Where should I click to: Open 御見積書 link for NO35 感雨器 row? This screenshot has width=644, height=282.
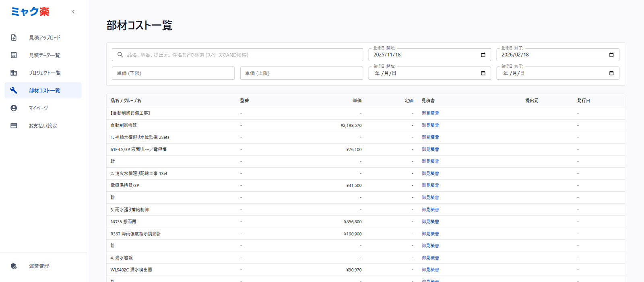click(430, 222)
